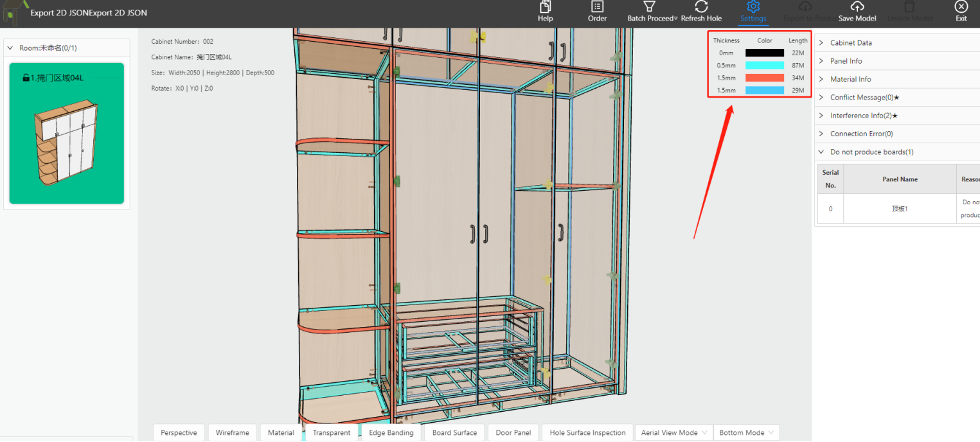
Task: Click the Refresh Hole icon
Action: click(701, 7)
